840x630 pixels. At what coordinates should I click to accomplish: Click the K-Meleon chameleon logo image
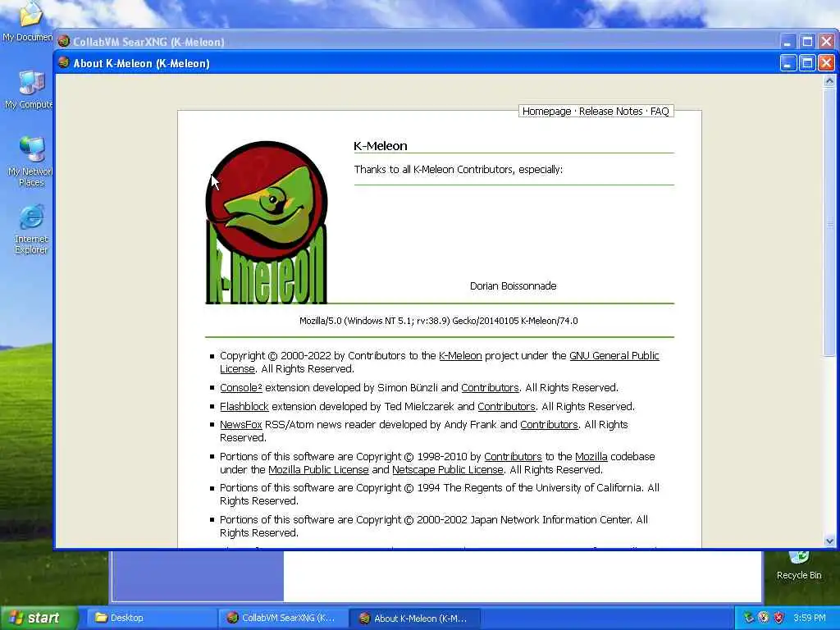click(267, 222)
